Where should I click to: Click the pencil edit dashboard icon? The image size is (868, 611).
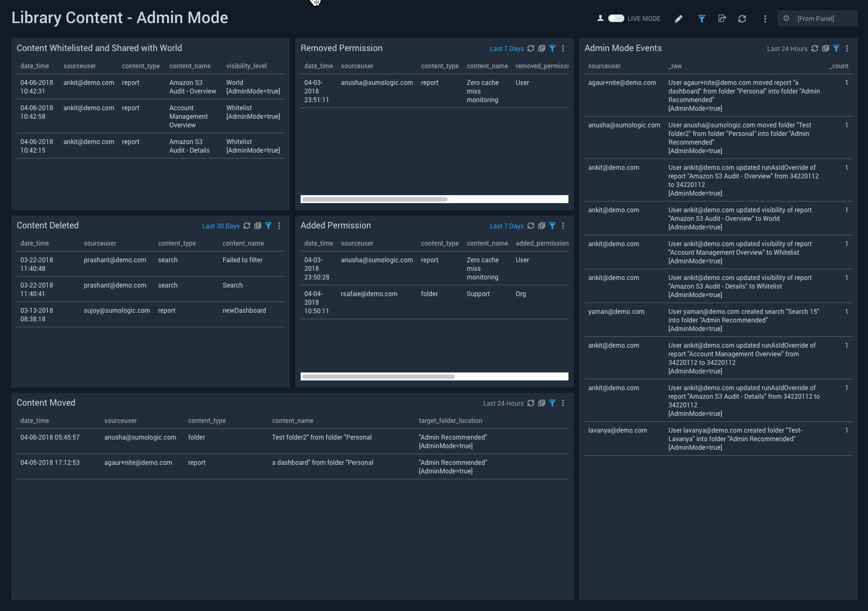click(x=679, y=19)
